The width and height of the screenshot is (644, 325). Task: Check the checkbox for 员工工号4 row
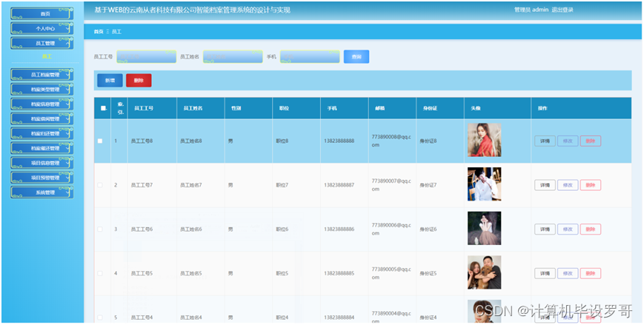coord(100,317)
